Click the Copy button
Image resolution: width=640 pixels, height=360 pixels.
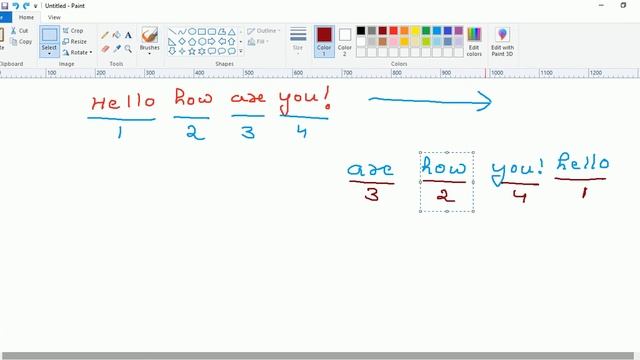click(x=21, y=42)
